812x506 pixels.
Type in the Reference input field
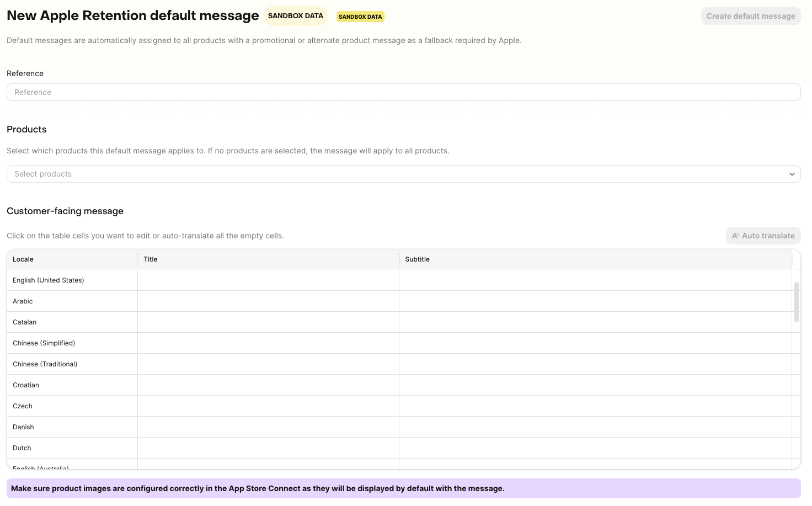coord(403,92)
